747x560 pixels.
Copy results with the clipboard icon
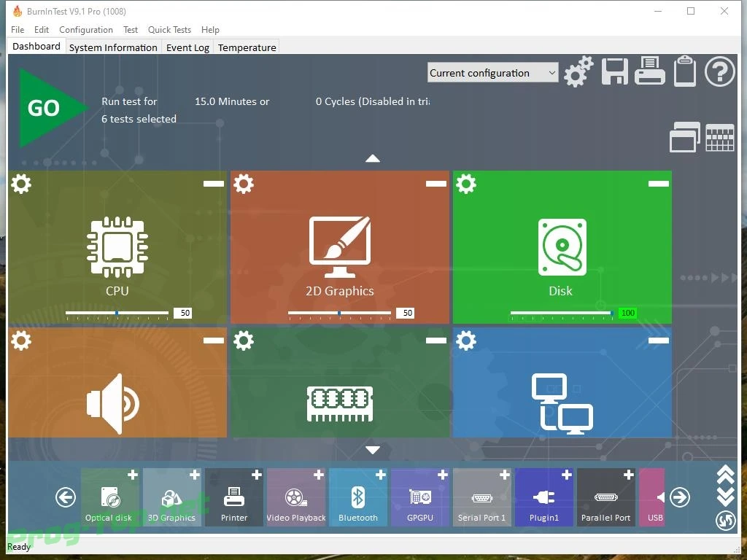click(x=685, y=71)
